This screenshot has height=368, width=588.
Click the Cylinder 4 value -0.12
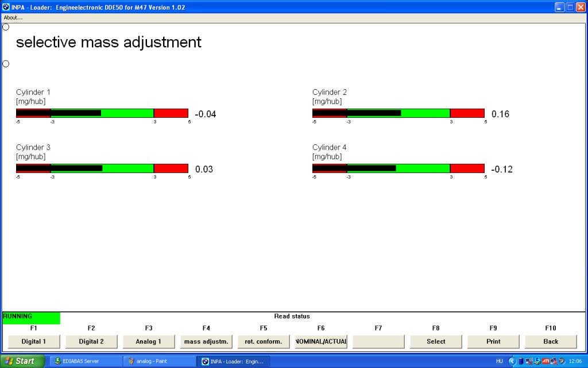[502, 170]
